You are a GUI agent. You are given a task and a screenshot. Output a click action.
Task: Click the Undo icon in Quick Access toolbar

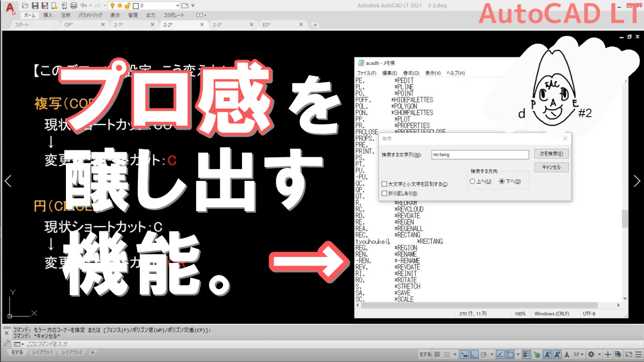tap(84, 6)
